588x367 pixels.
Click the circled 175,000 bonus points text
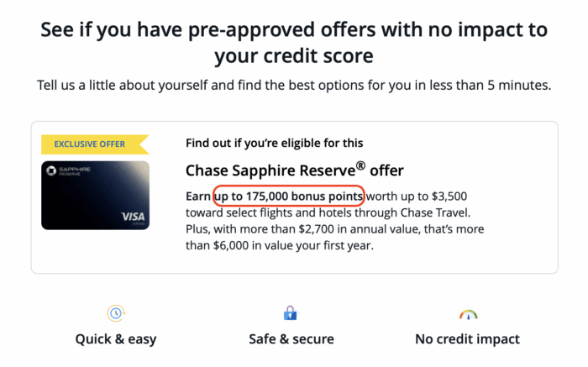[289, 197]
